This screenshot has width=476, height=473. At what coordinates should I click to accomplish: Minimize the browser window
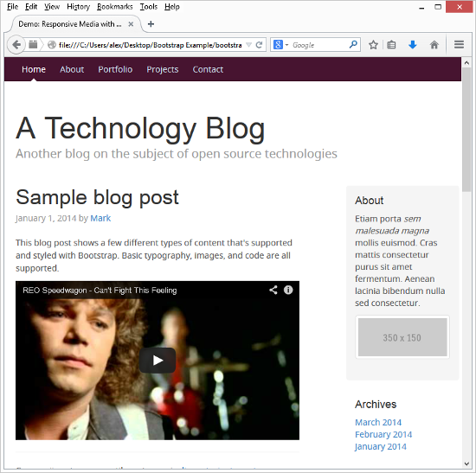tap(421, 7)
